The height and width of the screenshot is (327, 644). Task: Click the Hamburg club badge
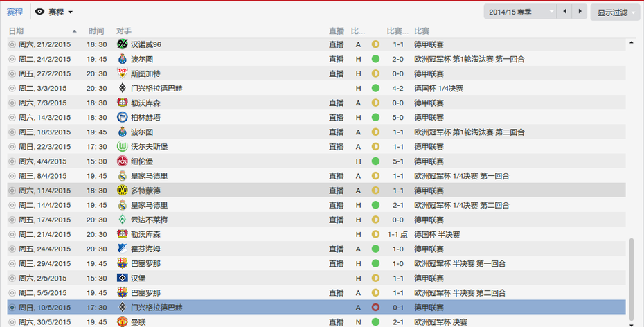tap(123, 278)
